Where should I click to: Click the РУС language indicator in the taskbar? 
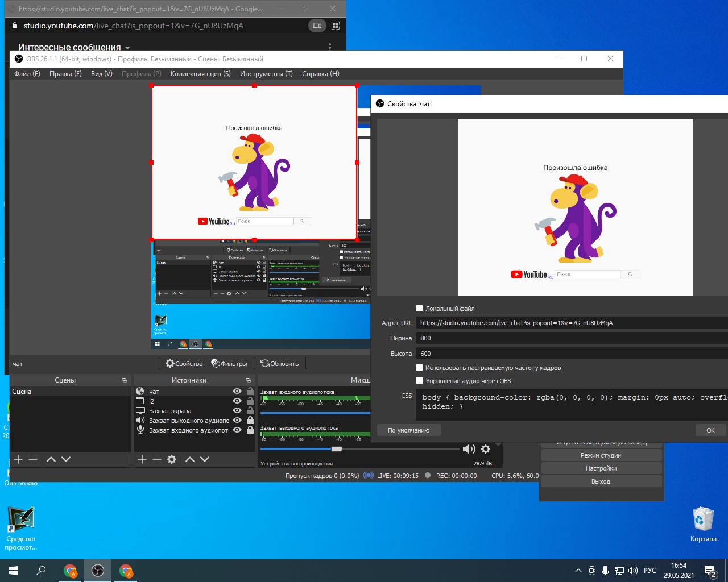coord(650,571)
